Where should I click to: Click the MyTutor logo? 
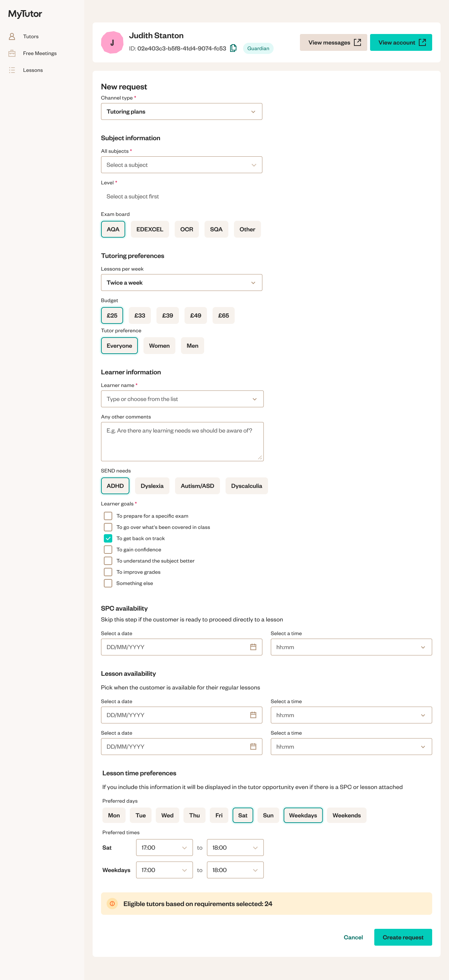click(x=25, y=14)
